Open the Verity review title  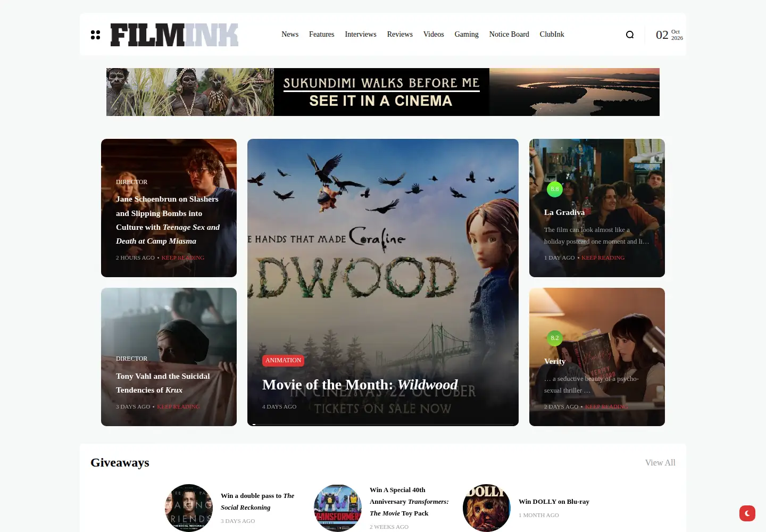(555, 361)
